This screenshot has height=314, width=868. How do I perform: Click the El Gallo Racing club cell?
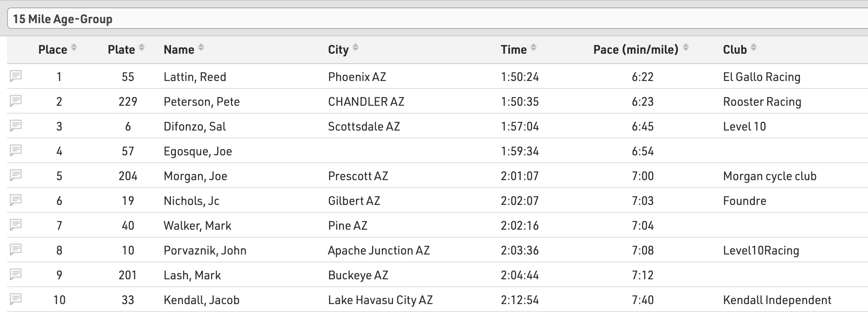(x=761, y=77)
